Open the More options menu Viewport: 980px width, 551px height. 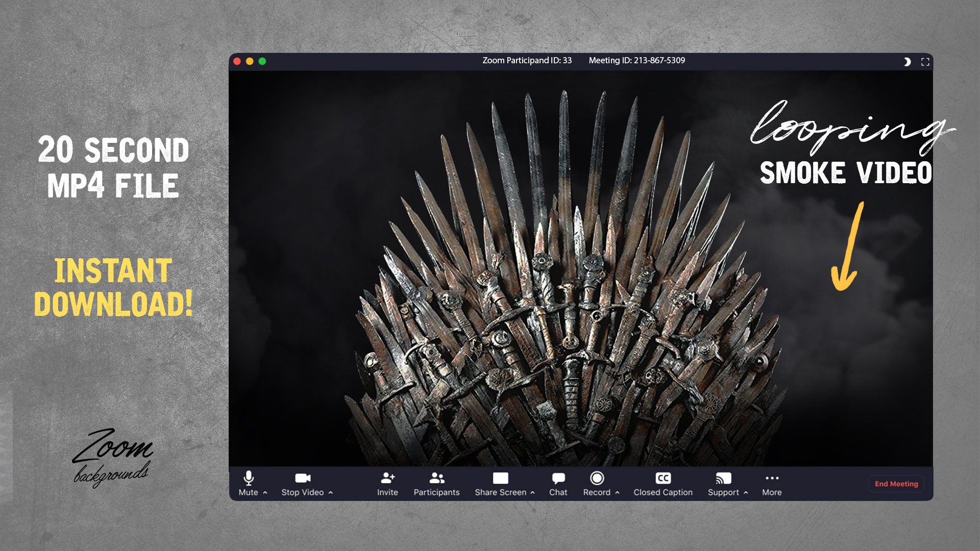click(x=771, y=484)
